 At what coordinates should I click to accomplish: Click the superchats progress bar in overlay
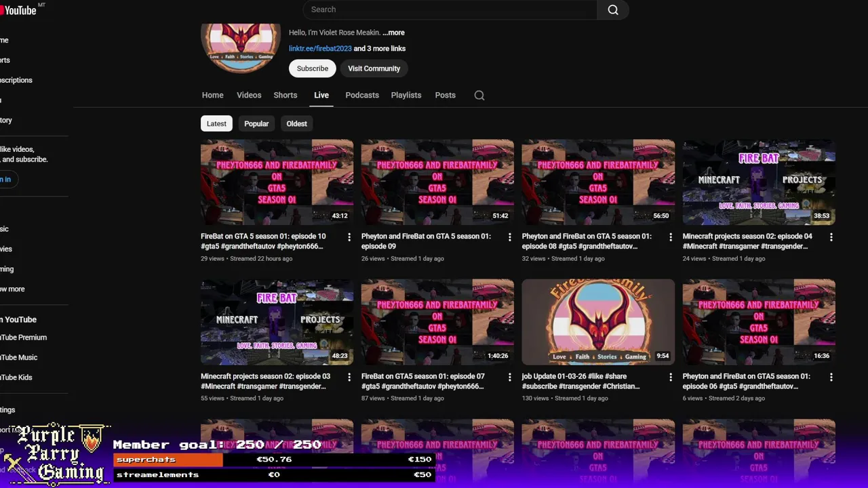[x=274, y=460]
